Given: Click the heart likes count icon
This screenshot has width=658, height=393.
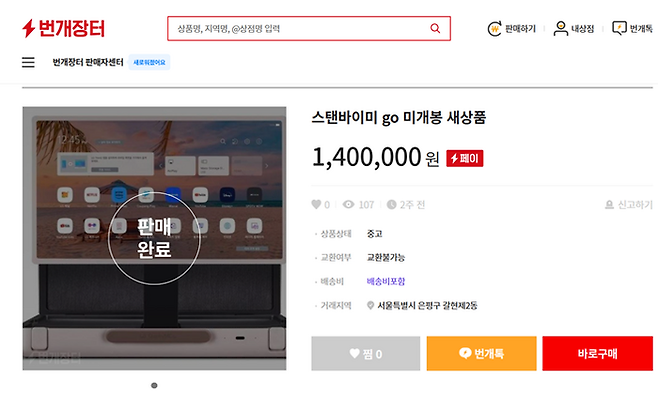Looking at the screenshot, I should (316, 204).
